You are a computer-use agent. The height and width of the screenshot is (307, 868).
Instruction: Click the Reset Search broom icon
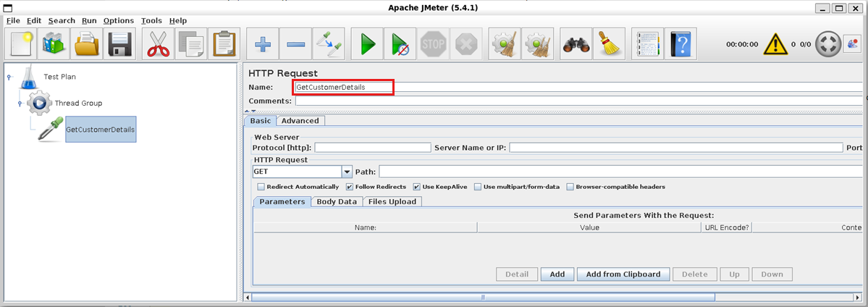(x=610, y=43)
